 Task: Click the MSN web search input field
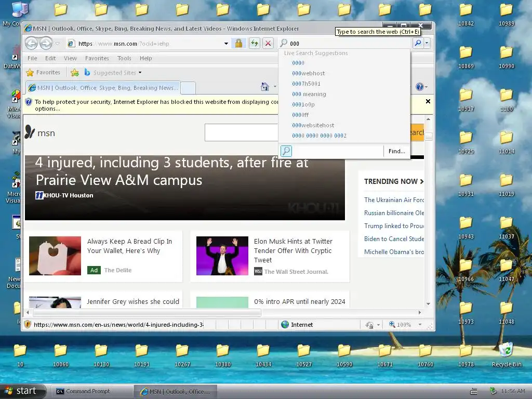[241, 132]
